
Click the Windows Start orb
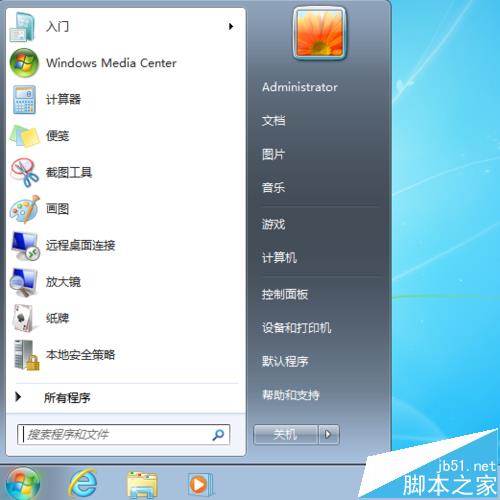23,484
